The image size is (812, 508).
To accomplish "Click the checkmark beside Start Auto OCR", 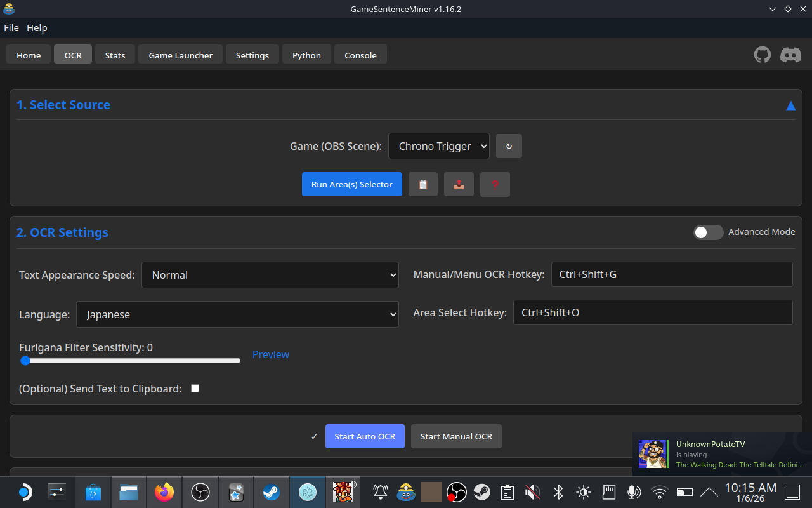I will 314,436.
